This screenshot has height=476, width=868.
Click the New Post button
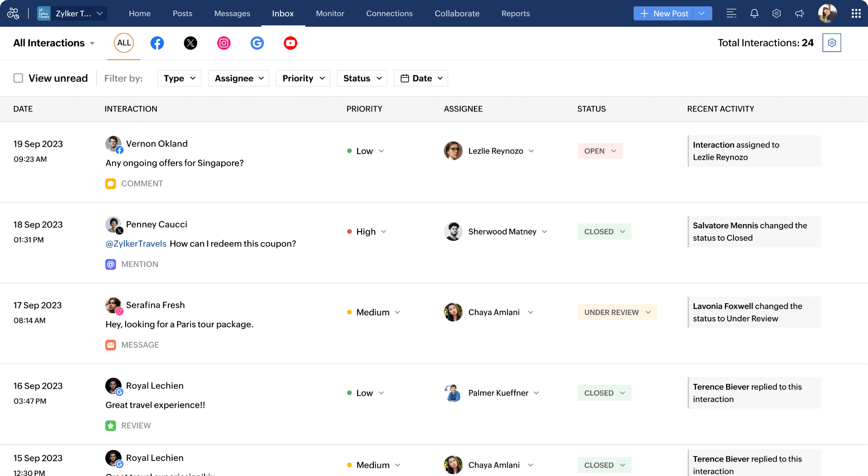663,13
